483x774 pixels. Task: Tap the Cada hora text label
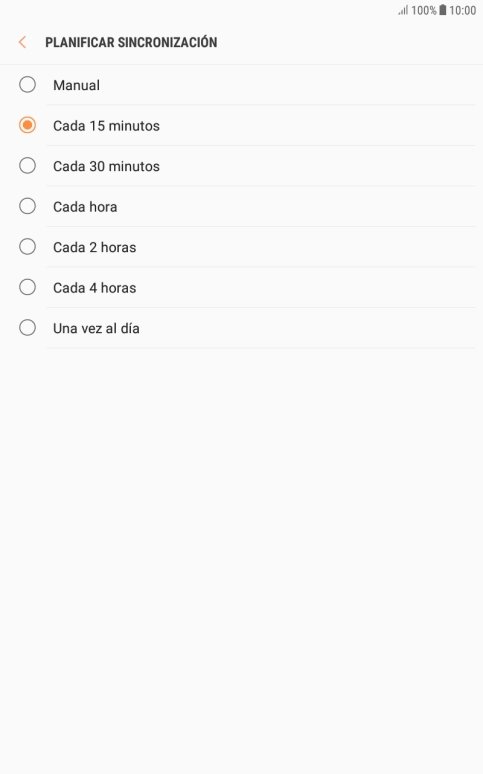click(85, 207)
